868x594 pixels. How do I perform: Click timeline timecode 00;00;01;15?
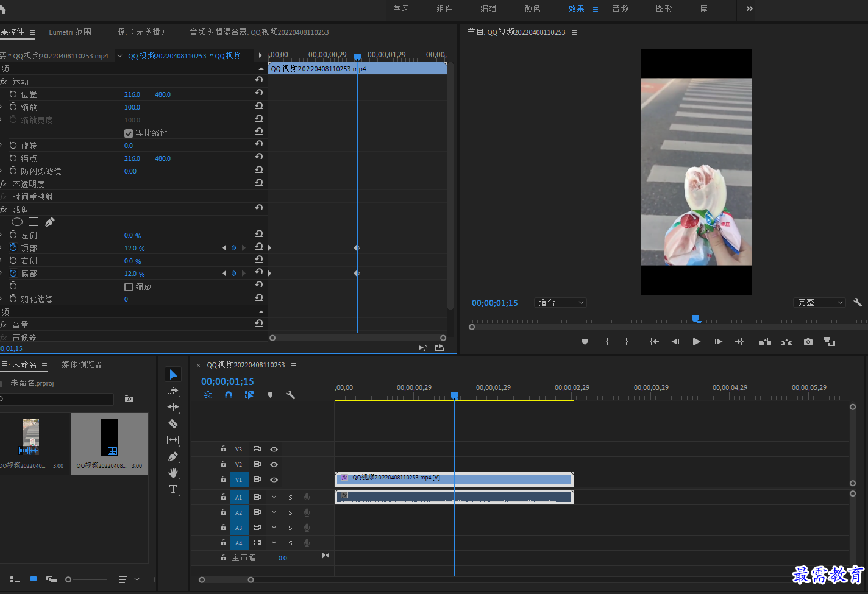tap(228, 381)
